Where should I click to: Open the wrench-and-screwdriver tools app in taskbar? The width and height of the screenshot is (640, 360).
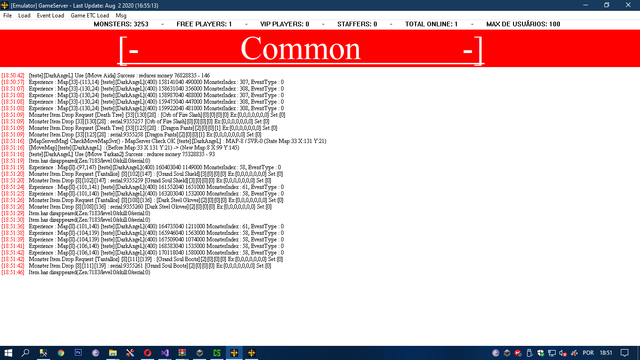[130, 353]
